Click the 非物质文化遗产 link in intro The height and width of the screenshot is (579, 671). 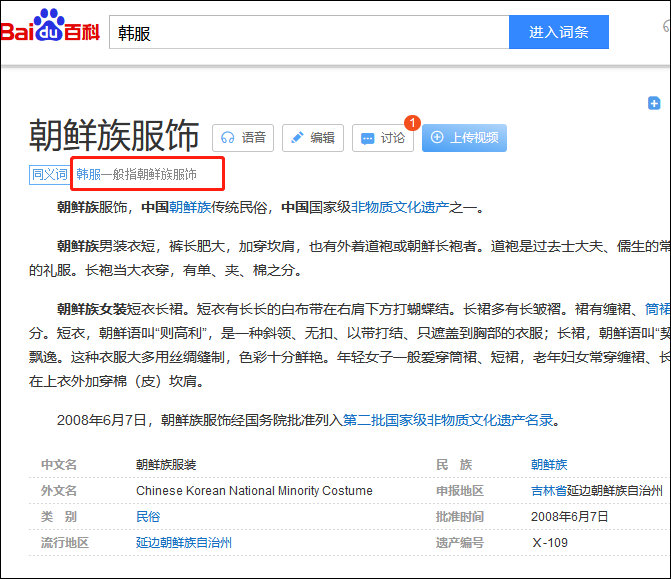399,208
